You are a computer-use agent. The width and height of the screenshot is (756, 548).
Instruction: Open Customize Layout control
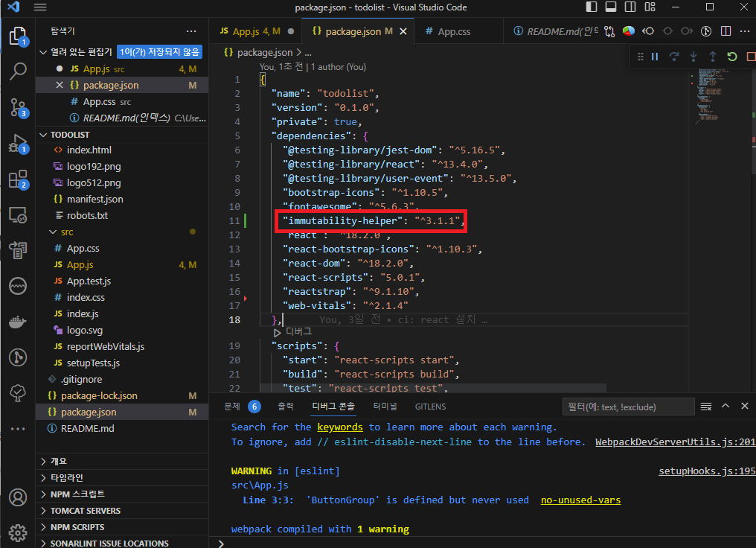pyautogui.click(x=650, y=7)
